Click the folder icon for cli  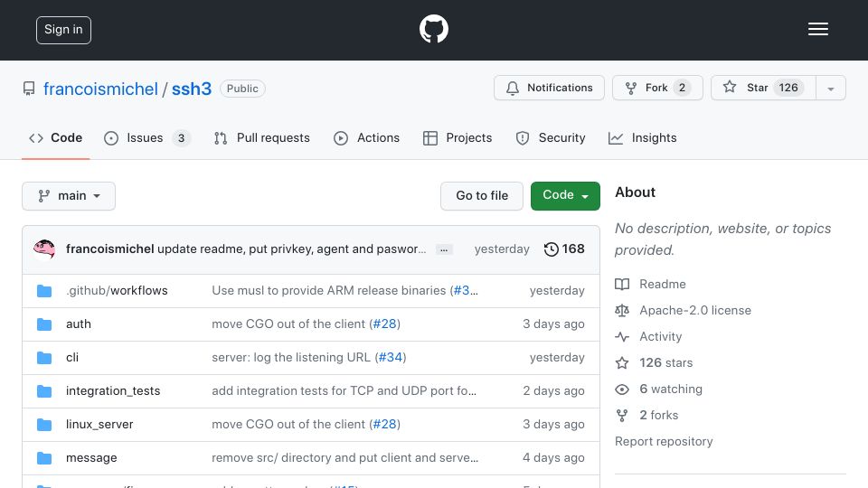[x=44, y=358]
